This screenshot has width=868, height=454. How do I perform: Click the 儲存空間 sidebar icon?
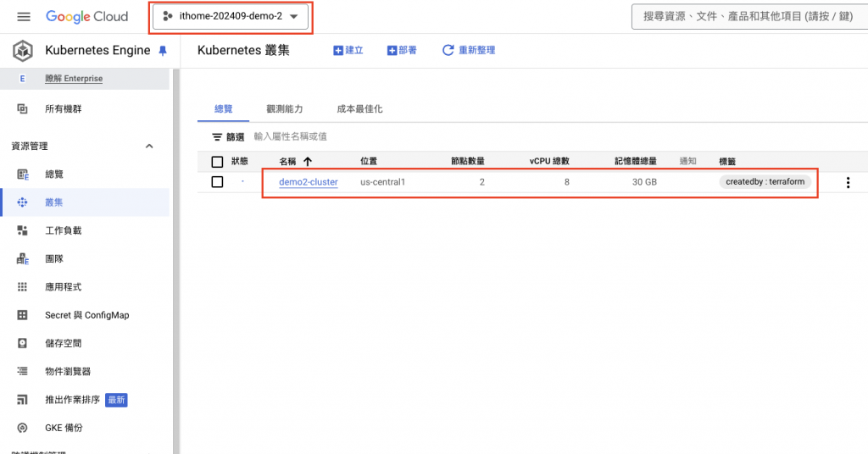coord(22,343)
